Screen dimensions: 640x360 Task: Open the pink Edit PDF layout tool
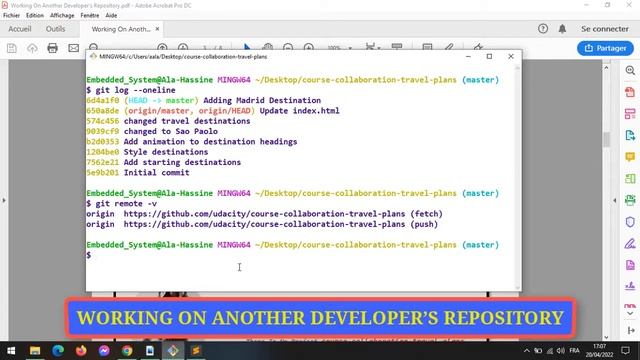(x=630, y=114)
